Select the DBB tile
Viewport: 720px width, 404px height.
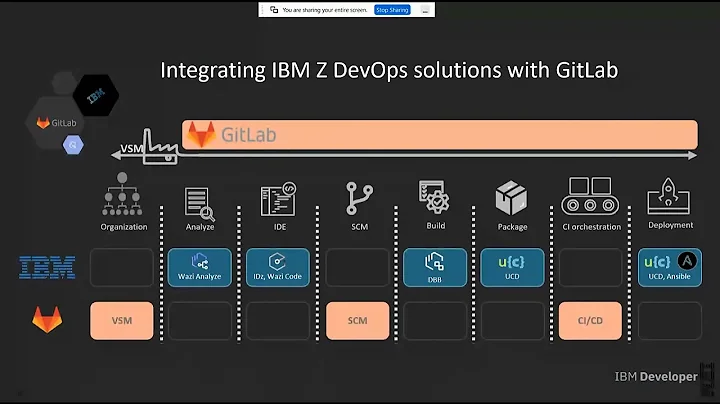(435, 267)
